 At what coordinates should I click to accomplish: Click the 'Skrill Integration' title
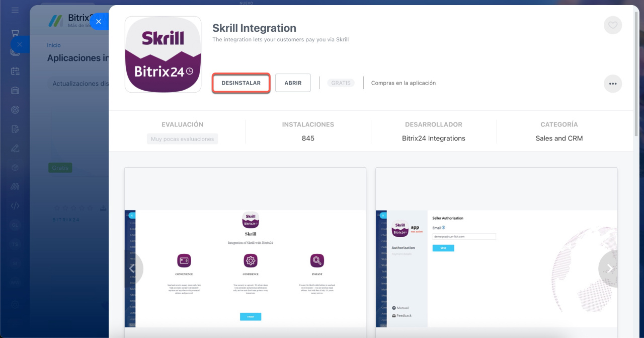coord(254,28)
